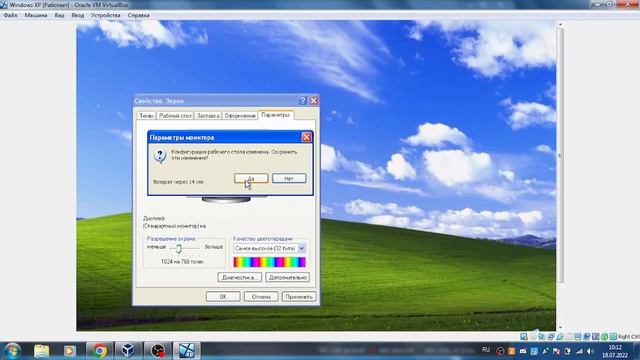Click the RU language indicator
Viewport: 640px width, 360px height.
(x=486, y=350)
